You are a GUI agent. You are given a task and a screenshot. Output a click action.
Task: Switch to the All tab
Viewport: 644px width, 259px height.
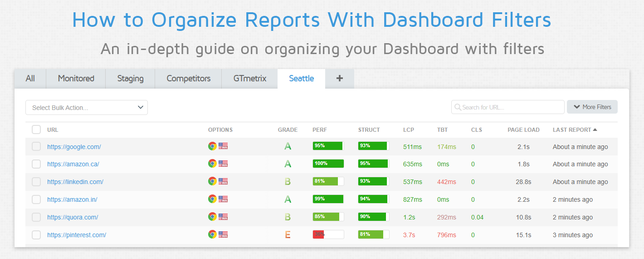pos(30,79)
